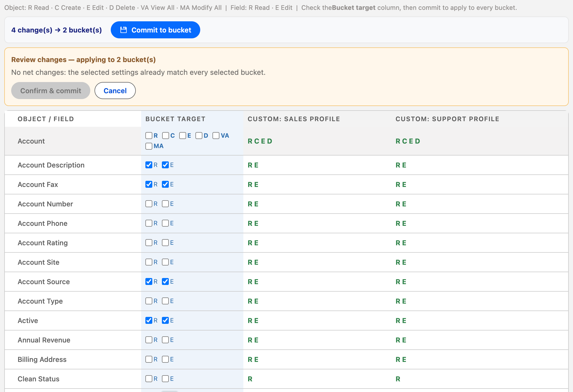Uncheck R for Account Fax

pyautogui.click(x=149, y=184)
